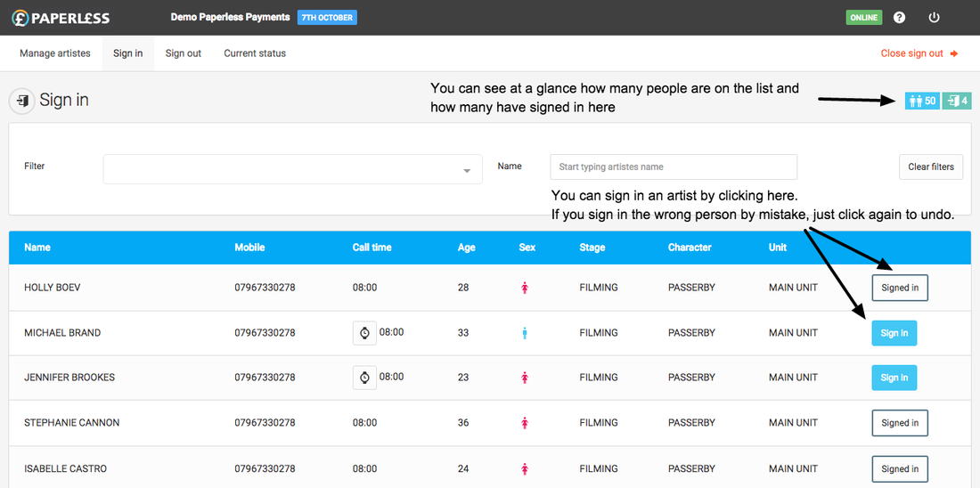Image resolution: width=980 pixels, height=488 pixels.
Task: Click Jennifer Brookes' call time clock icon
Action: [x=364, y=378]
